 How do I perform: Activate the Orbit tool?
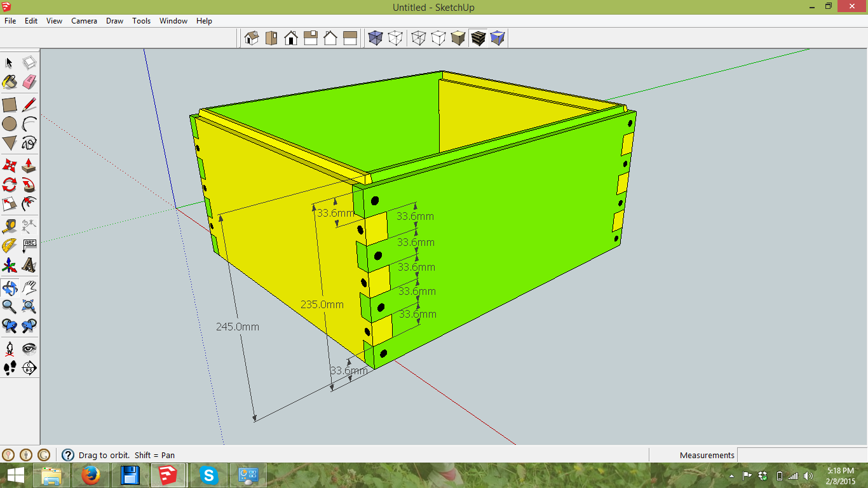[x=10, y=287]
